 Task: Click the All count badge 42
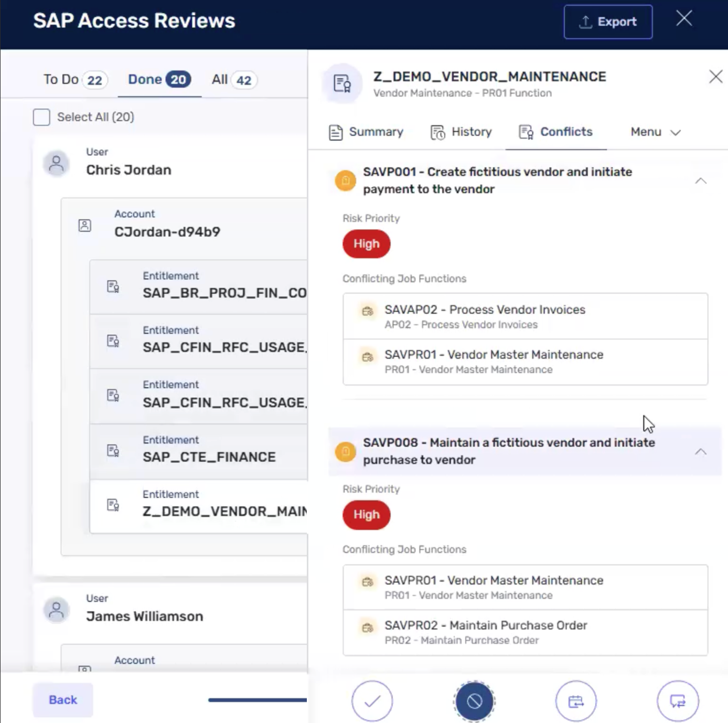pos(244,80)
